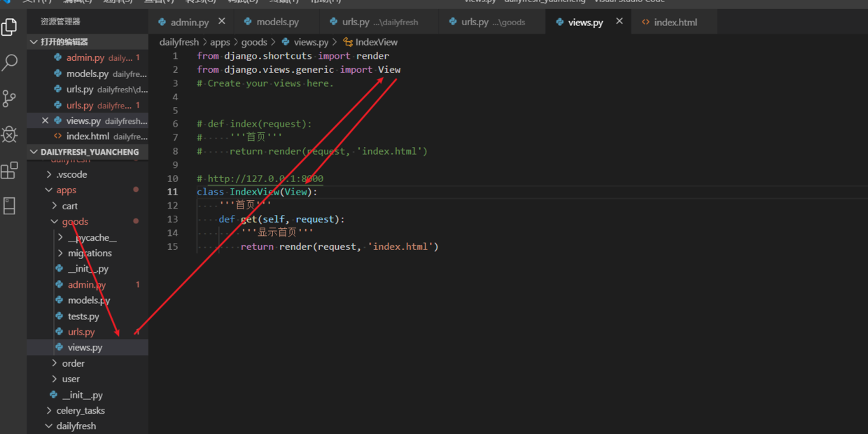Image resolution: width=868 pixels, height=434 pixels.
Task: Open models.py in the open editors list
Action: (x=87, y=73)
